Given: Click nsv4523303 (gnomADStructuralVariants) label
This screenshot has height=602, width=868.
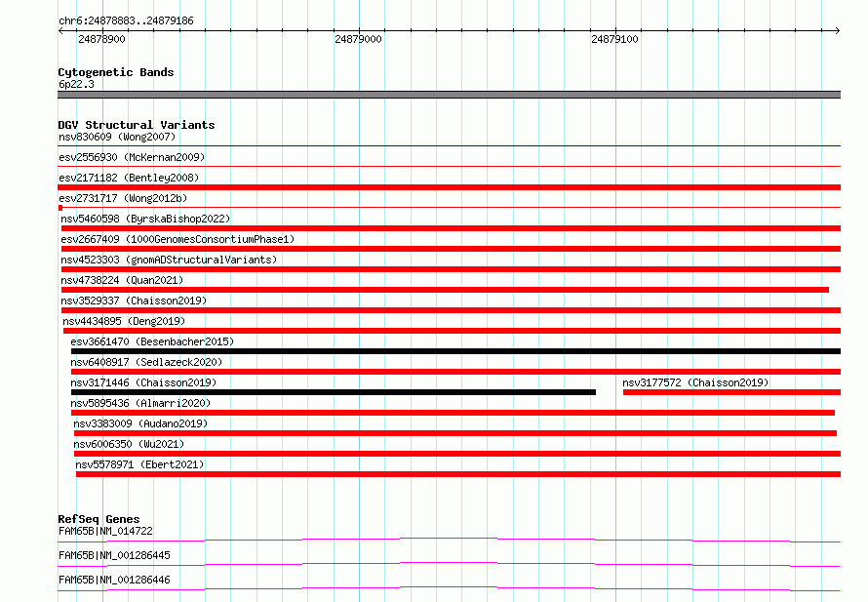Looking at the screenshot, I should 169,260.
